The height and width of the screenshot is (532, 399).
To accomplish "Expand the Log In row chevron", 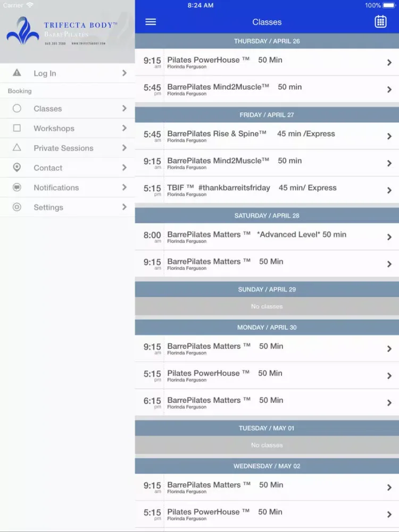I will [x=124, y=73].
